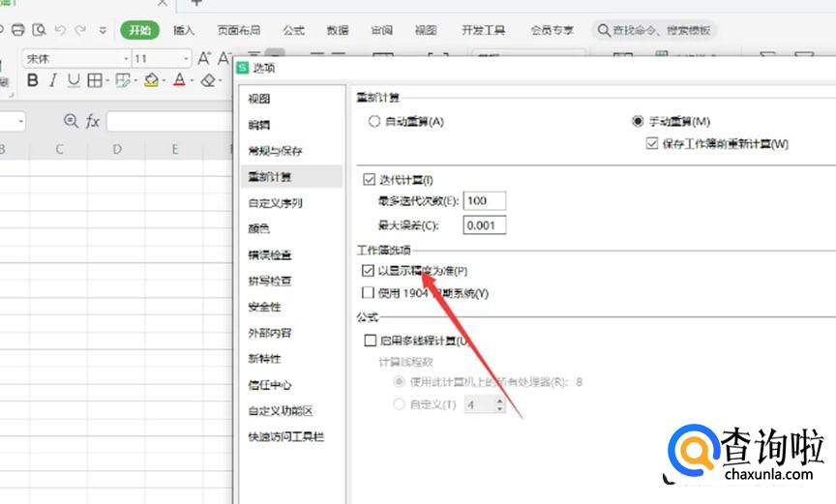Expand the quick access toolbar customize arrow
This screenshot has width=836, height=504.
[x=103, y=31]
